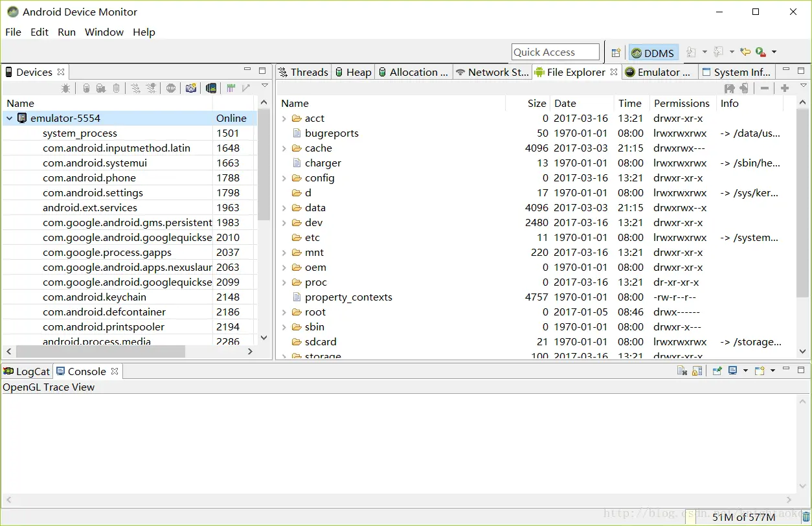Click the Dump View Hierarchy icon

point(211,88)
